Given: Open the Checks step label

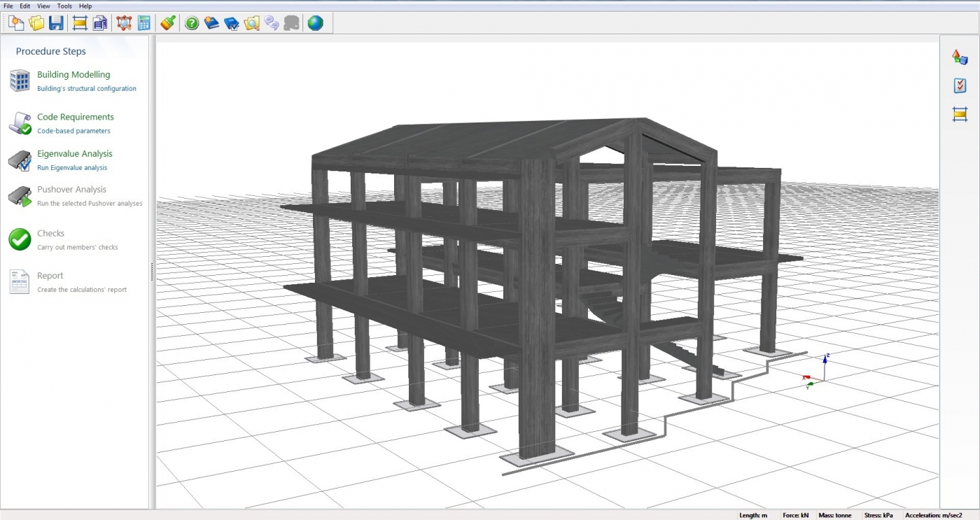Looking at the screenshot, I should click(50, 234).
